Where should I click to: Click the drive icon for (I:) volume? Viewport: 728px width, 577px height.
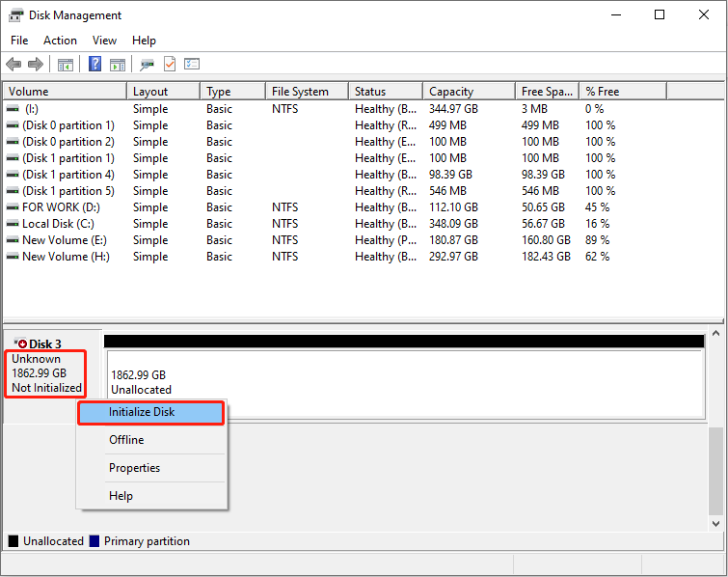click(x=13, y=109)
